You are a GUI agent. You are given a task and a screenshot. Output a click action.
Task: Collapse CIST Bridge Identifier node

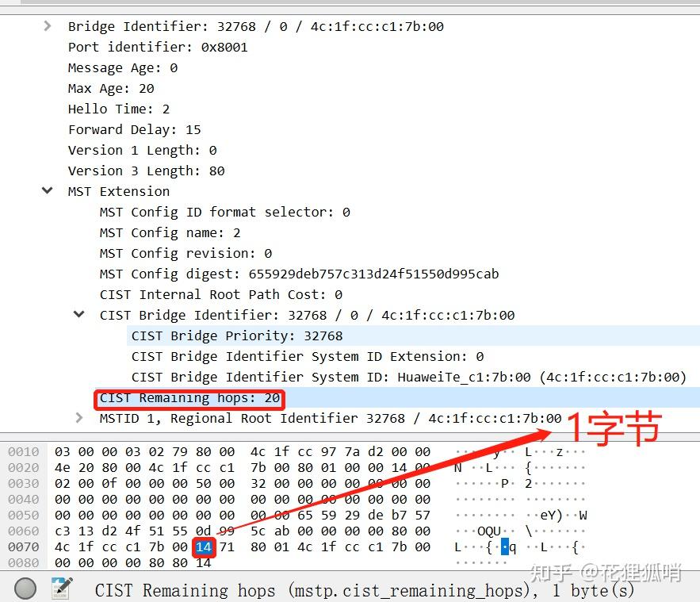[x=79, y=314]
